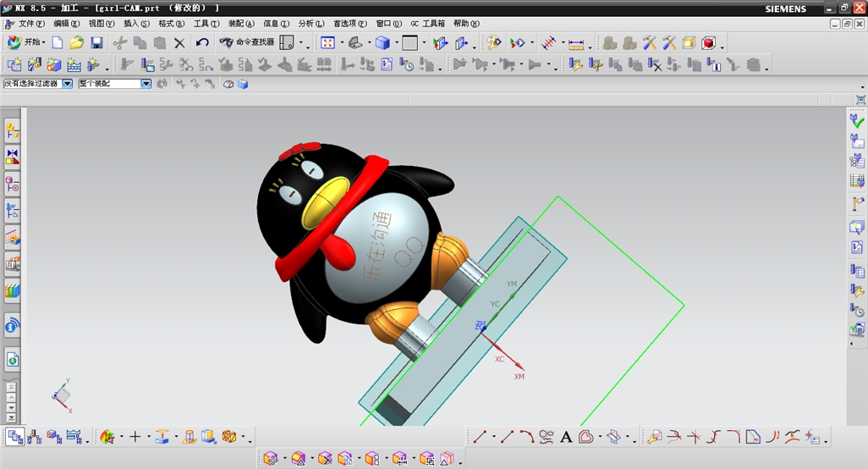The image size is (868, 469).
Task: Click the Edit Object wrench icon
Action: click(576, 65)
